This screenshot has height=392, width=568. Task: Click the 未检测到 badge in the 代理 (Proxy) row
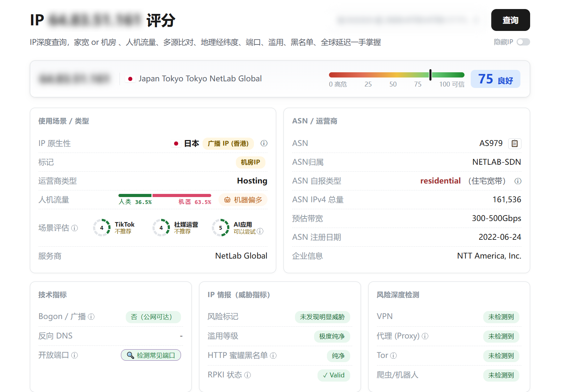[501, 336]
